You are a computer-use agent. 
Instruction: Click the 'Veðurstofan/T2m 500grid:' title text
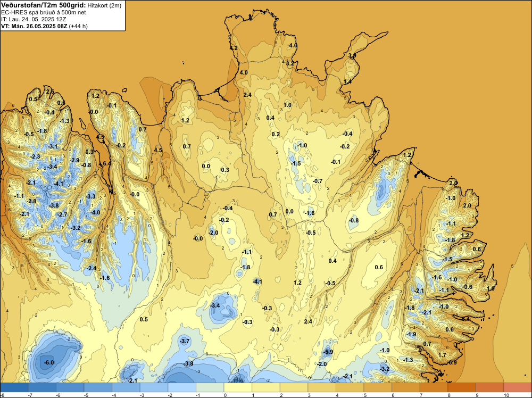pyautogui.click(x=44, y=5)
